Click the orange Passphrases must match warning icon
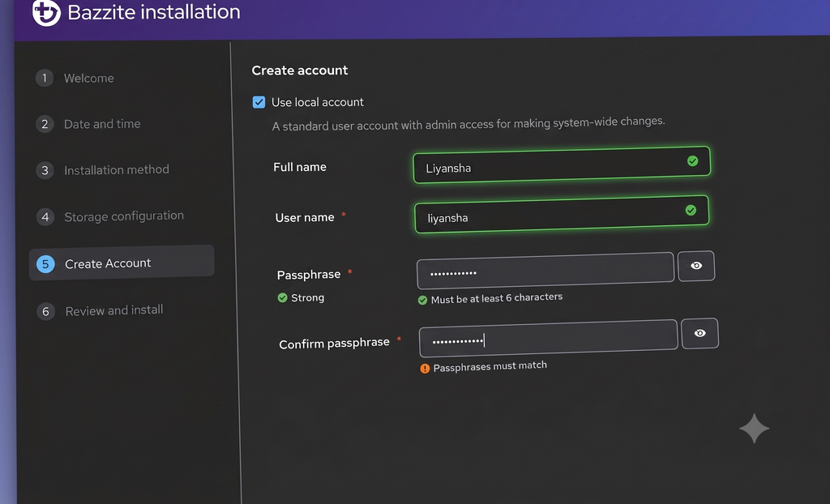 tap(425, 369)
